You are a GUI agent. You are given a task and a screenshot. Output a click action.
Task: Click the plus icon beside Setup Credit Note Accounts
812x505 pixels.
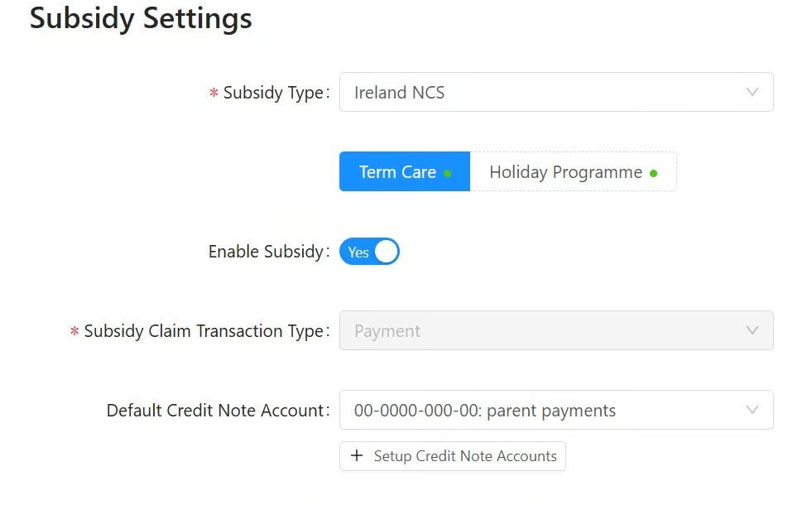357,456
